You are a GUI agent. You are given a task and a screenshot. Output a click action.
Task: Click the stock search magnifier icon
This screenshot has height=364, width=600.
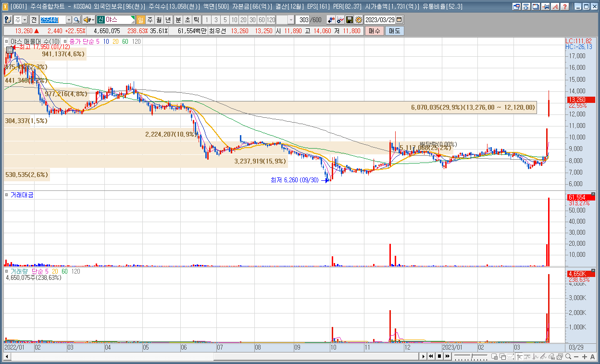point(76,20)
